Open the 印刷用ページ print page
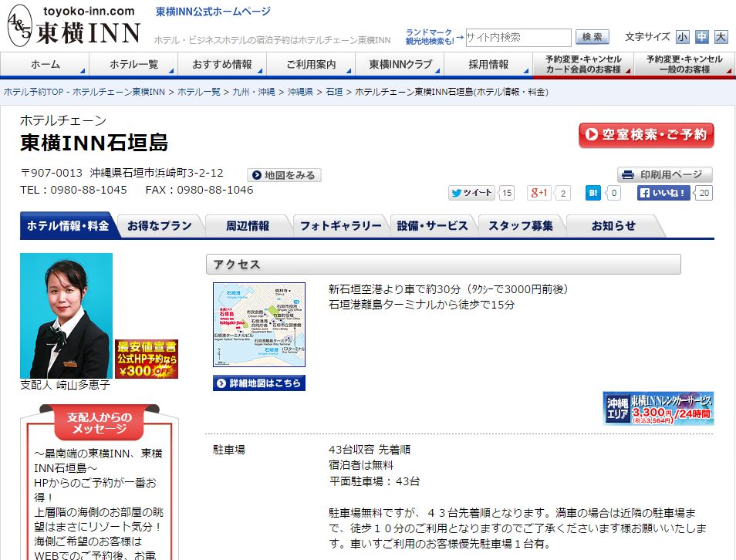The height and width of the screenshot is (560, 736). [x=665, y=174]
